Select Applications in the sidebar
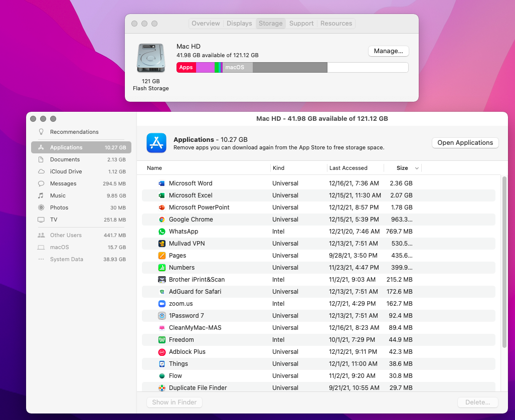Image resolution: width=515 pixels, height=420 pixels. coord(81,147)
